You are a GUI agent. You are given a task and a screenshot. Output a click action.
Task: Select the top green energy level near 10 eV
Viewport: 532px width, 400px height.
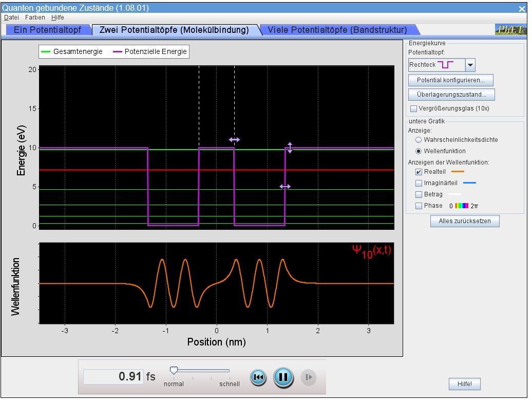point(217,150)
